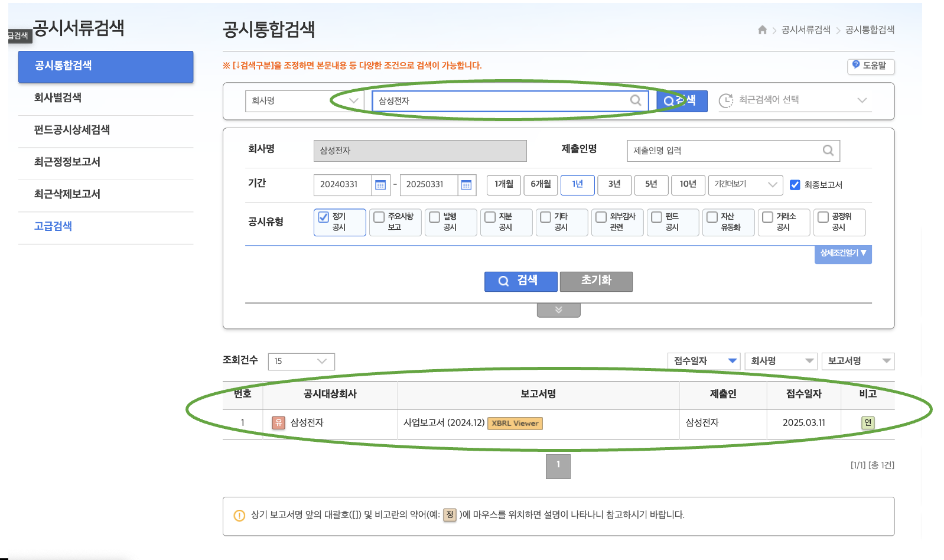Enable the 지분공시 checkbox

tap(490, 217)
